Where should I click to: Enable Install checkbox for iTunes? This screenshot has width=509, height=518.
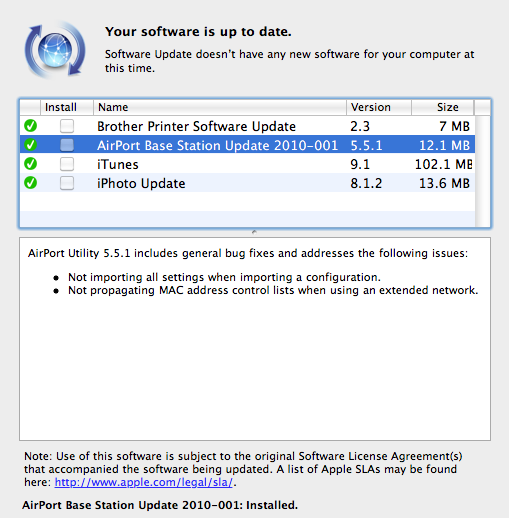(67, 164)
